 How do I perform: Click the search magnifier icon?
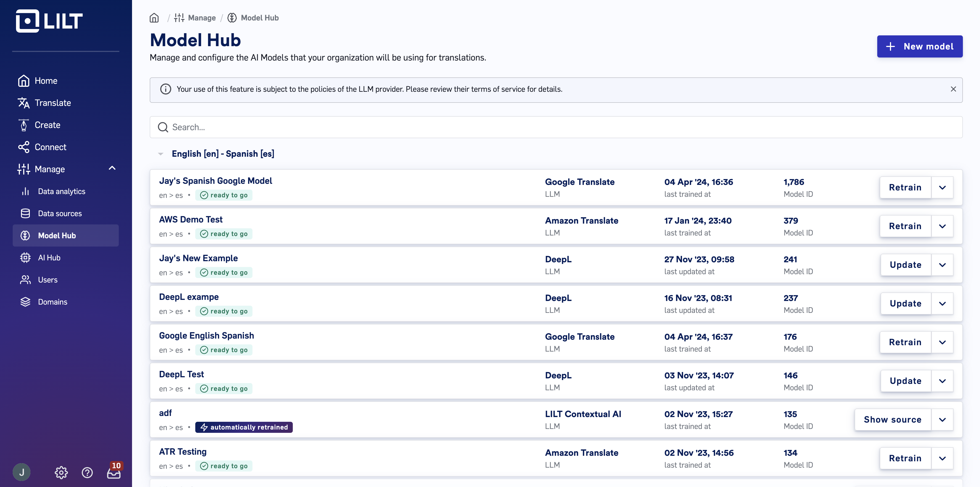click(x=163, y=127)
